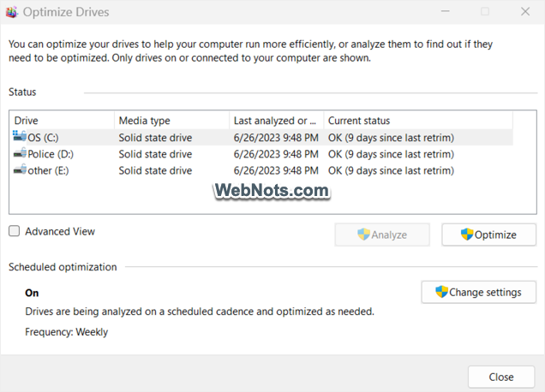Sort the list by Drive column header

click(63, 121)
